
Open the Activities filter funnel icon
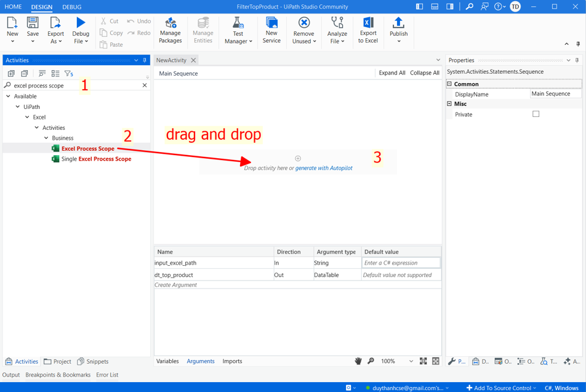(68, 74)
